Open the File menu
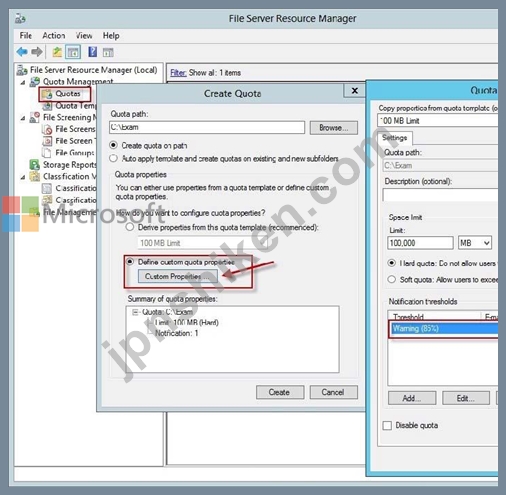 coord(25,35)
